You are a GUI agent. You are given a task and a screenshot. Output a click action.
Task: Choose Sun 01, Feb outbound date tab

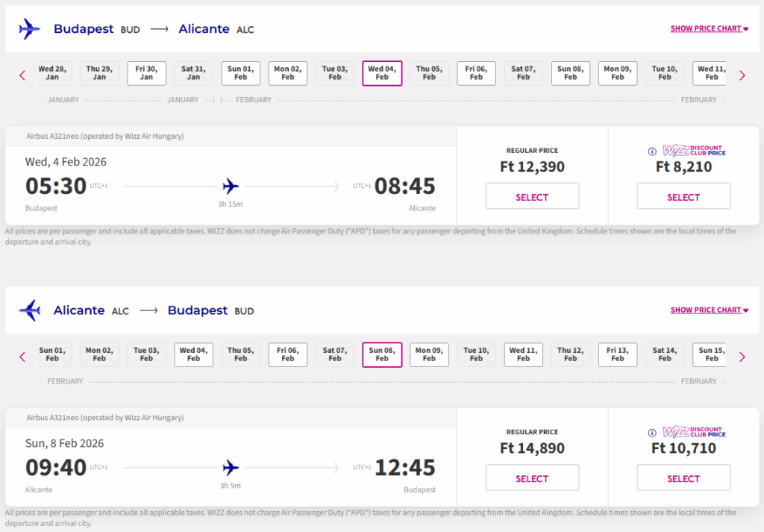click(240, 73)
